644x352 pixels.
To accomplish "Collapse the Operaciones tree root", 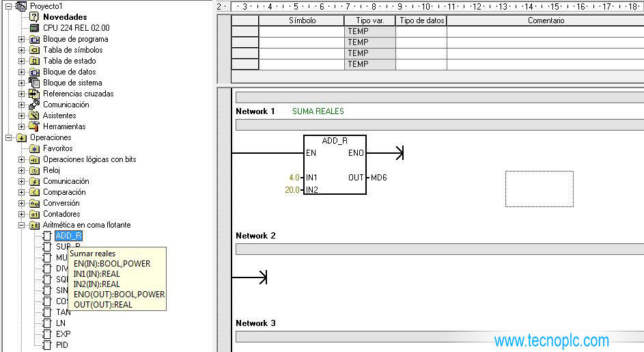I will coord(9,137).
